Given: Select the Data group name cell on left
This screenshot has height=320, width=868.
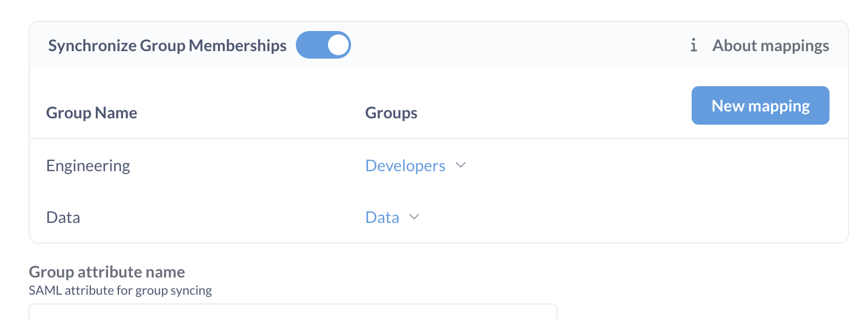Looking at the screenshot, I should pos(63,218).
